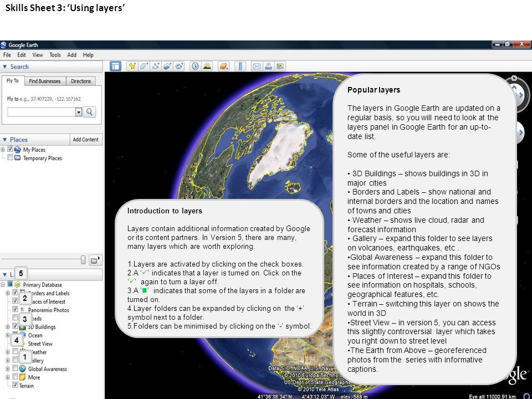The height and width of the screenshot is (399, 532).
Task: Click the Panoramio Photos layer icon
Action: tap(22, 309)
